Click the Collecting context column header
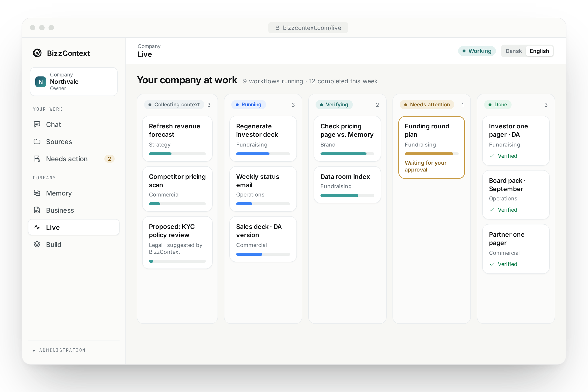 pyautogui.click(x=174, y=105)
